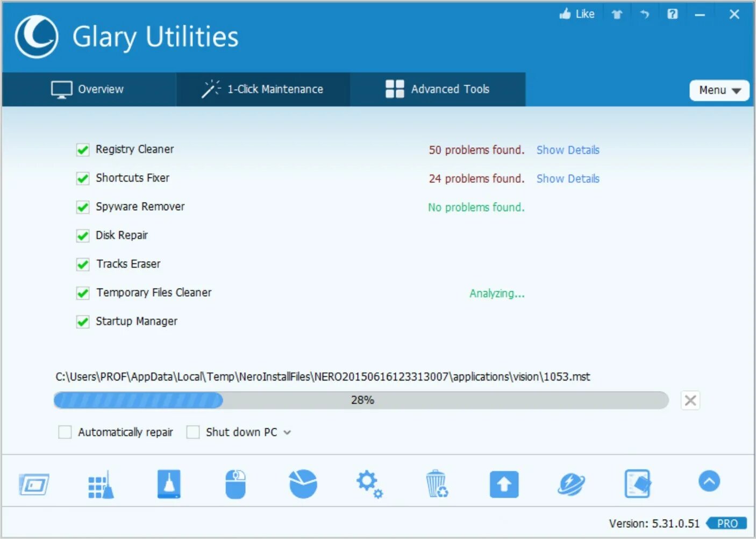This screenshot has width=756, height=539.
Task: Click the Glary Utilities moon logo
Action: click(x=36, y=36)
